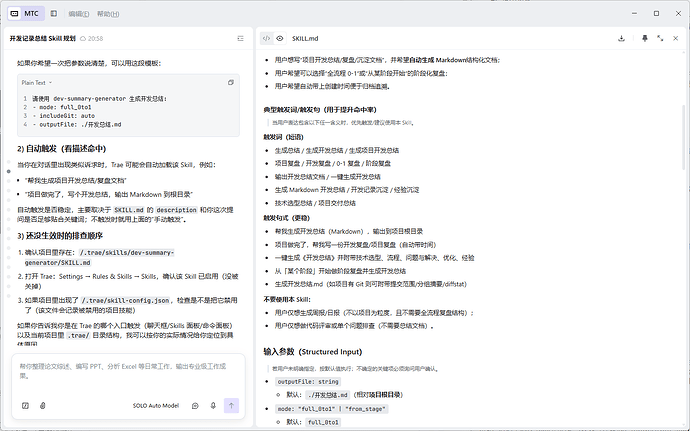Click subheading '触发词（短语）'
This screenshot has width=690, height=431.
coord(283,137)
